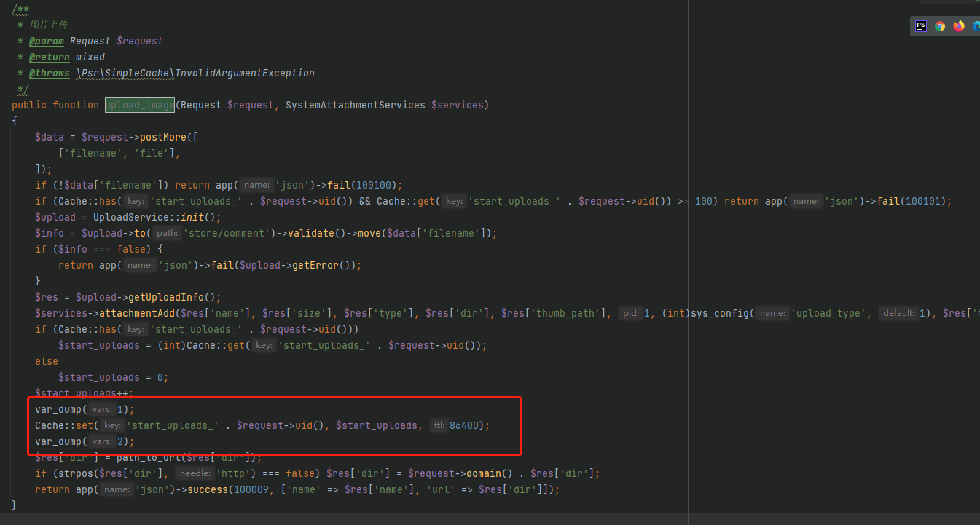Click the @throws doc tag
Viewport: 980px width, 525px height.
coord(50,73)
